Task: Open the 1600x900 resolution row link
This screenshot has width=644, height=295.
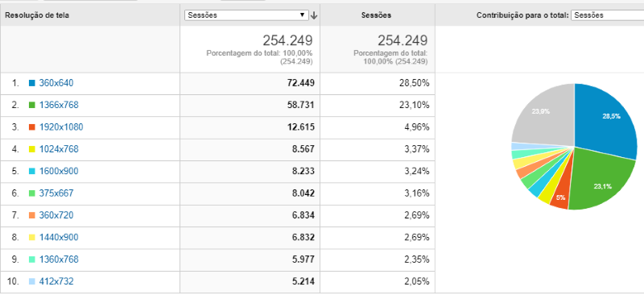Action: pos(59,172)
